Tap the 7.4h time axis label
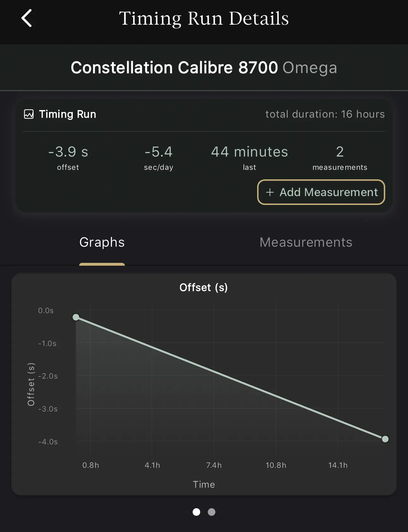This screenshot has height=532, width=408. (214, 465)
